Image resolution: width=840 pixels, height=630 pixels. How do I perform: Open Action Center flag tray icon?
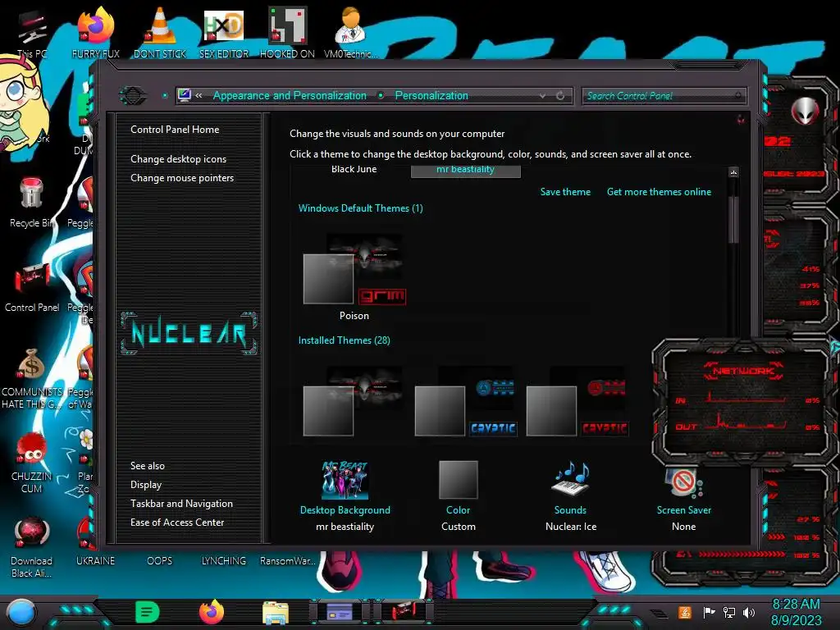(x=709, y=612)
